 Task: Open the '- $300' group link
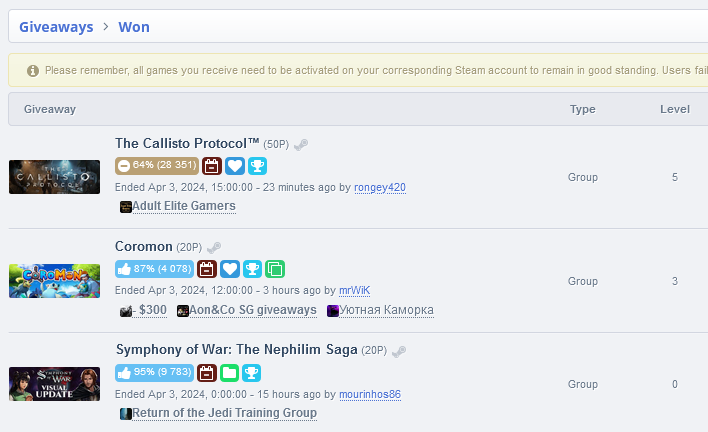[149, 310]
